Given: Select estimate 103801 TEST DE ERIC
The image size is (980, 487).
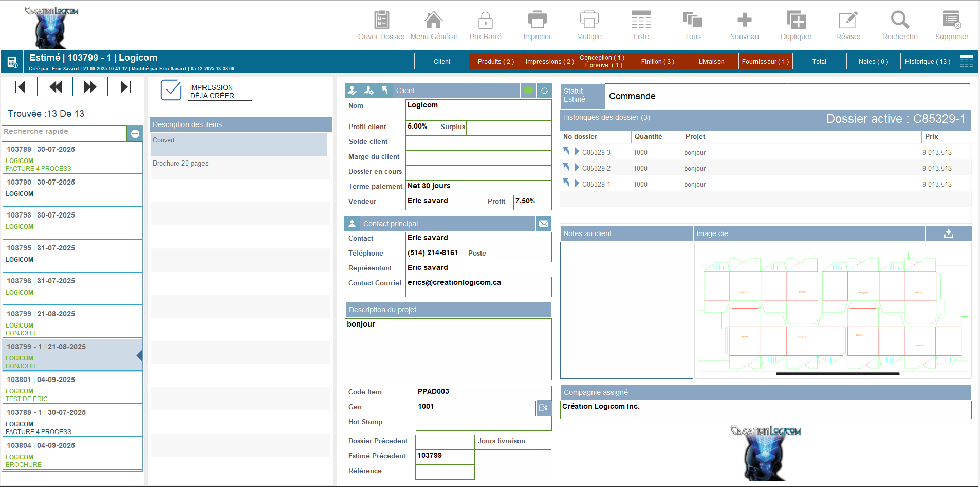Looking at the screenshot, I should pos(72,388).
